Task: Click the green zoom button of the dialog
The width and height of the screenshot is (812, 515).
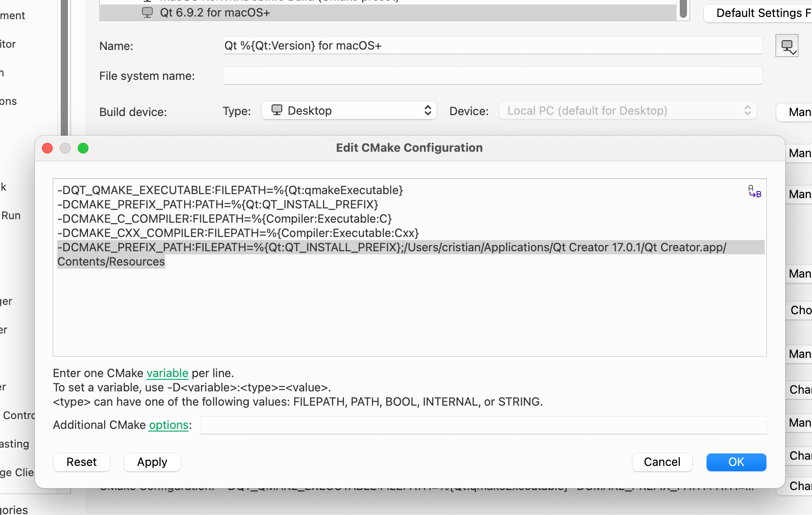Action: (83, 148)
